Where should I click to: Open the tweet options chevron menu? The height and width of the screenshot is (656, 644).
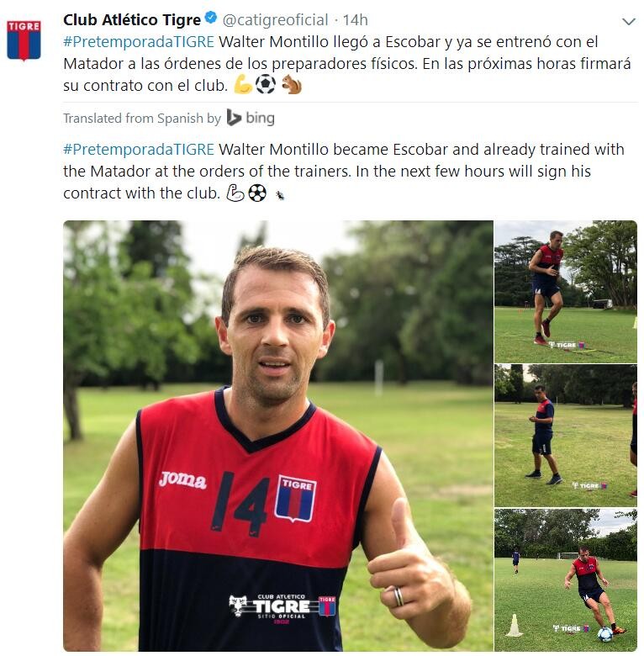(x=629, y=21)
